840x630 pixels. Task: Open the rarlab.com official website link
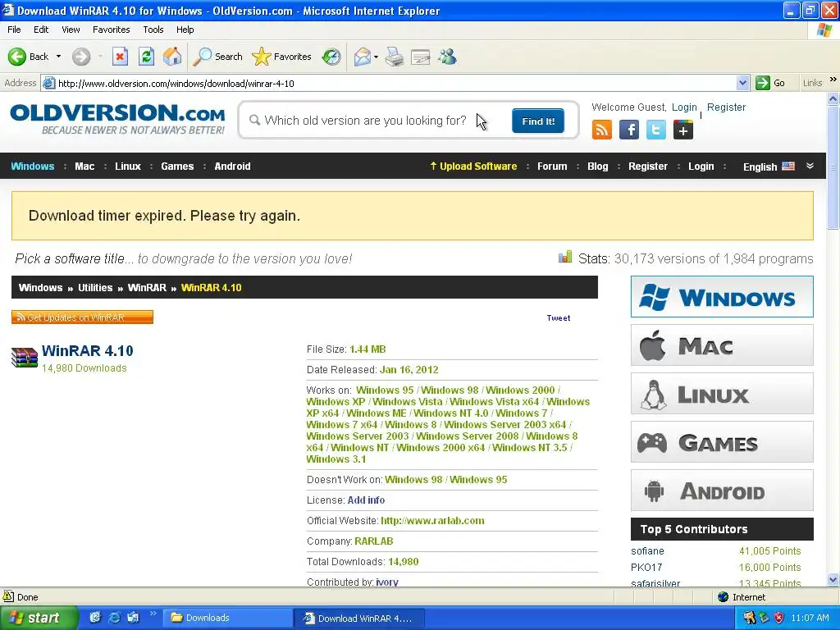432,521
